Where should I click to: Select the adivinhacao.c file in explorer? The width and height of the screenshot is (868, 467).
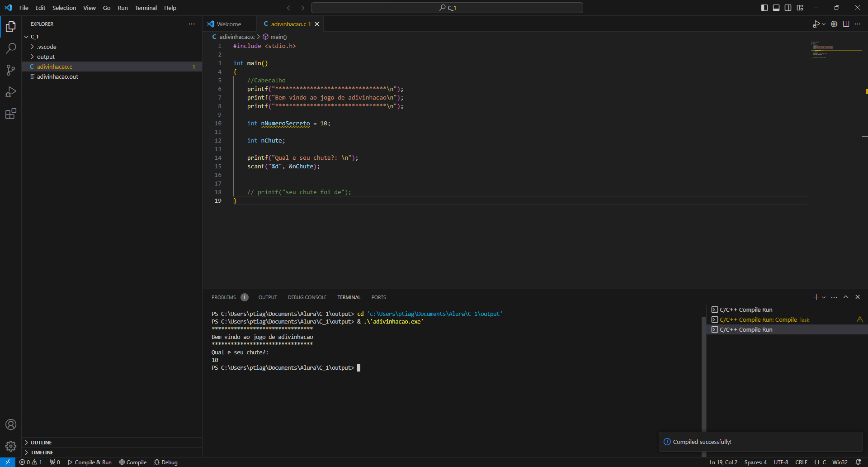click(x=112, y=67)
